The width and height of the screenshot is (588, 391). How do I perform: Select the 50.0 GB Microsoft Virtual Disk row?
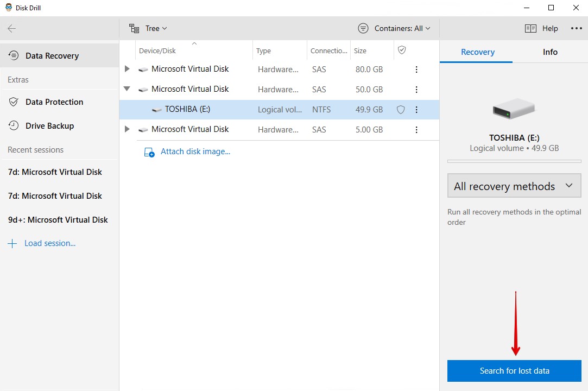click(280, 89)
